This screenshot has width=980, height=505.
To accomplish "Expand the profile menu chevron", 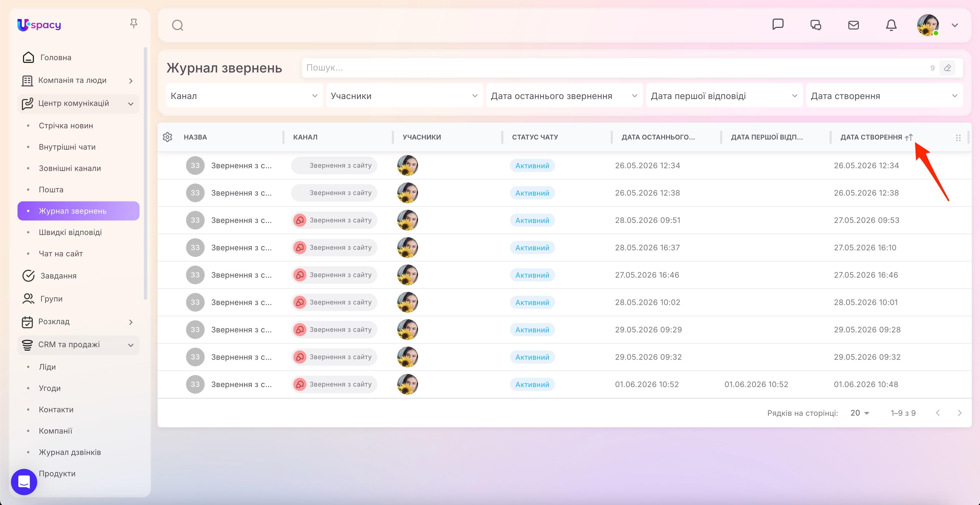I will pos(955,25).
